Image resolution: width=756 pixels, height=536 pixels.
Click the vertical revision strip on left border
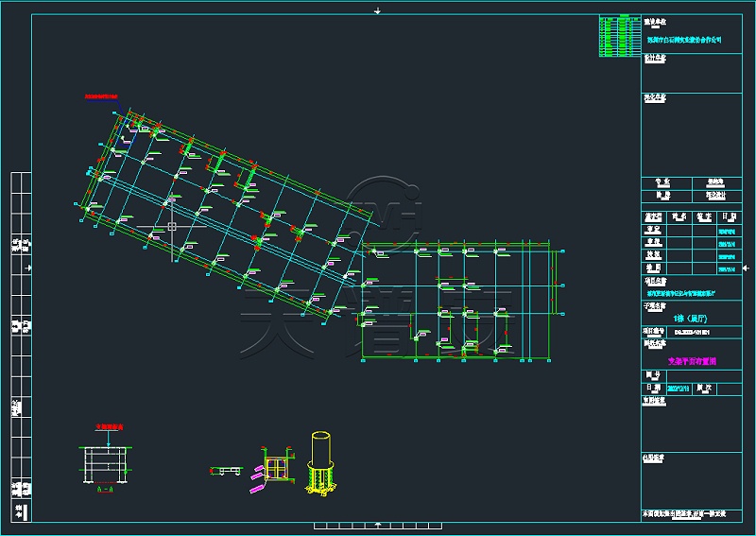click(19, 345)
